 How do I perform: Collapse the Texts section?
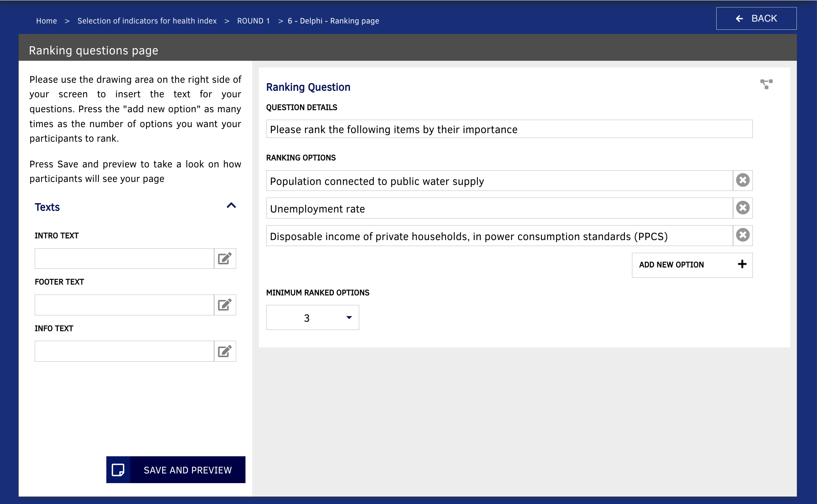(231, 206)
